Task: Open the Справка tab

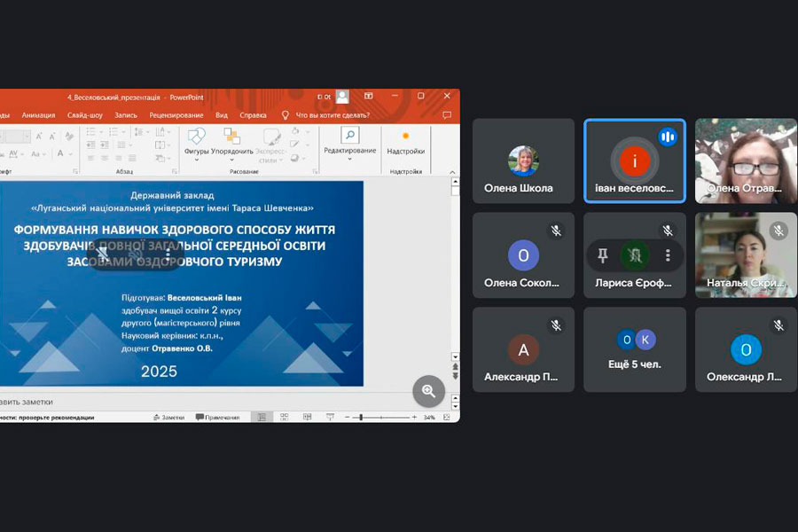Action: pyautogui.click(x=253, y=115)
